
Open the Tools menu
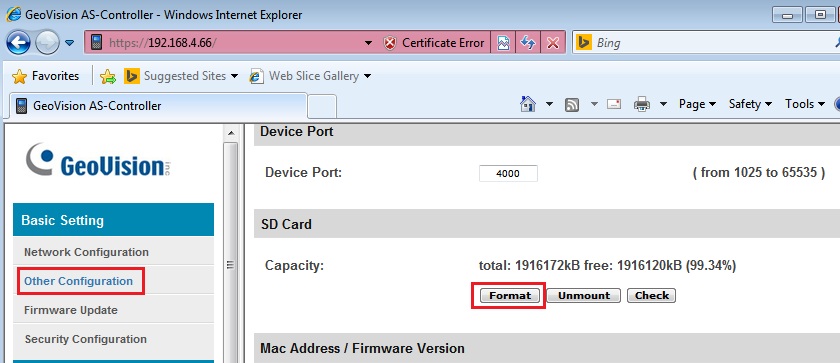(805, 104)
